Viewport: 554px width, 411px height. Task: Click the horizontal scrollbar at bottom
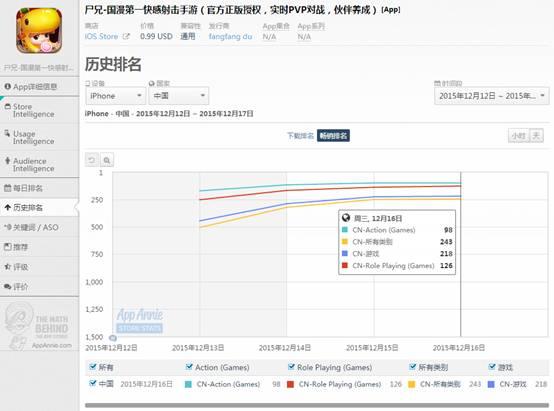(x=317, y=405)
